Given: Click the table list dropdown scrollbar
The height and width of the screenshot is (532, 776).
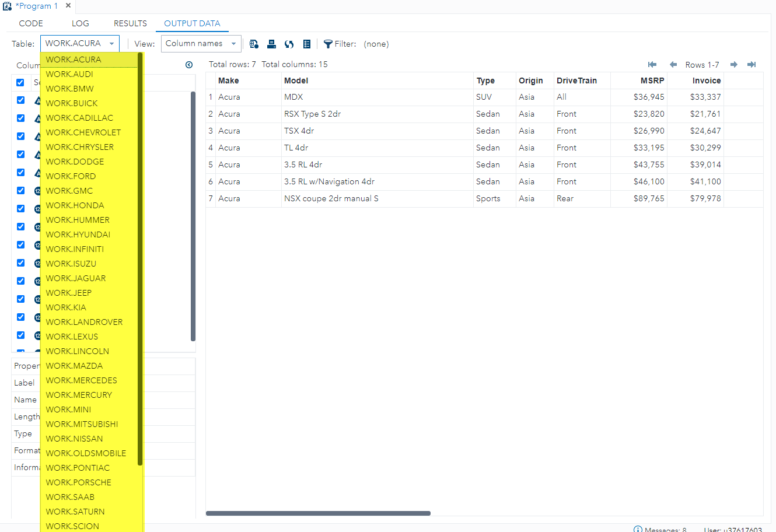Looking at the screenshot, I should click(140, 259).
